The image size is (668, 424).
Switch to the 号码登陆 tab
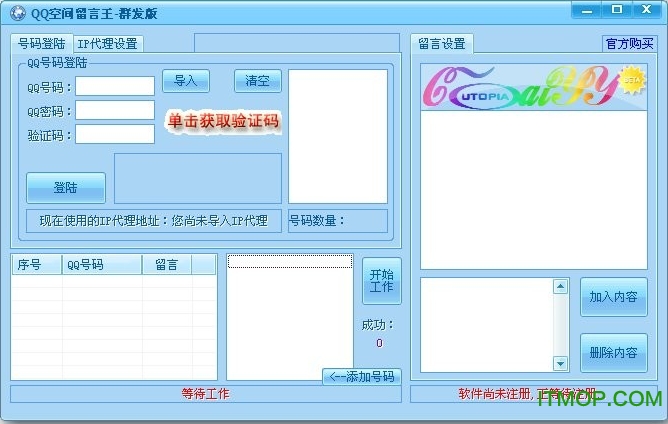(x=42, y=43)
